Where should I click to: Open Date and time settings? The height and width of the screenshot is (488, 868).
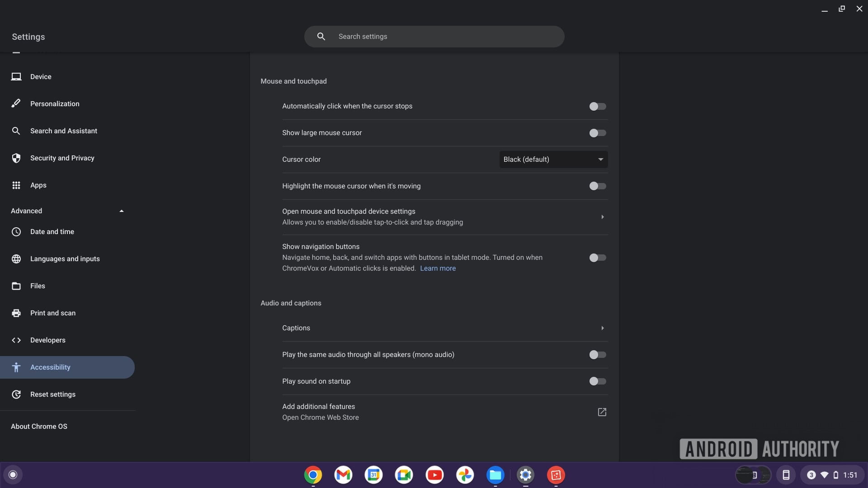[52, 232]
